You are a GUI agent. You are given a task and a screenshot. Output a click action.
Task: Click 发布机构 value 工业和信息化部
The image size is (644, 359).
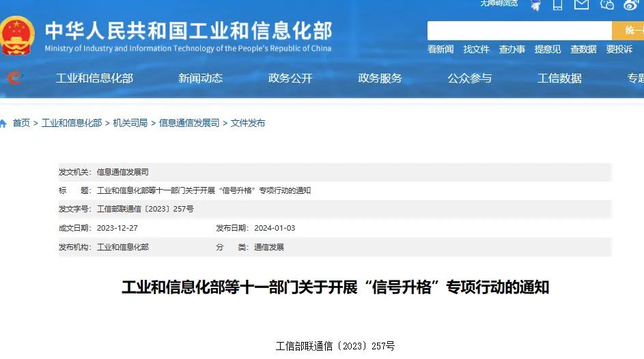(x=123, y=247)
